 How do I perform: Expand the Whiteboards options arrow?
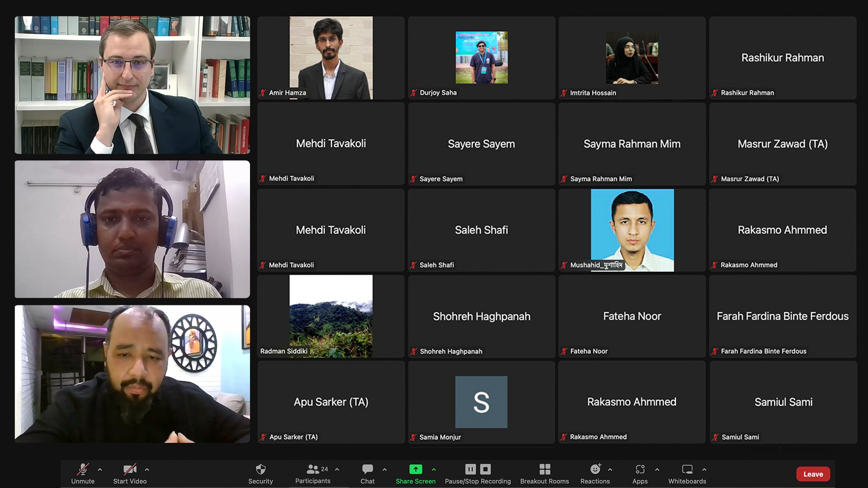point(704,469)
